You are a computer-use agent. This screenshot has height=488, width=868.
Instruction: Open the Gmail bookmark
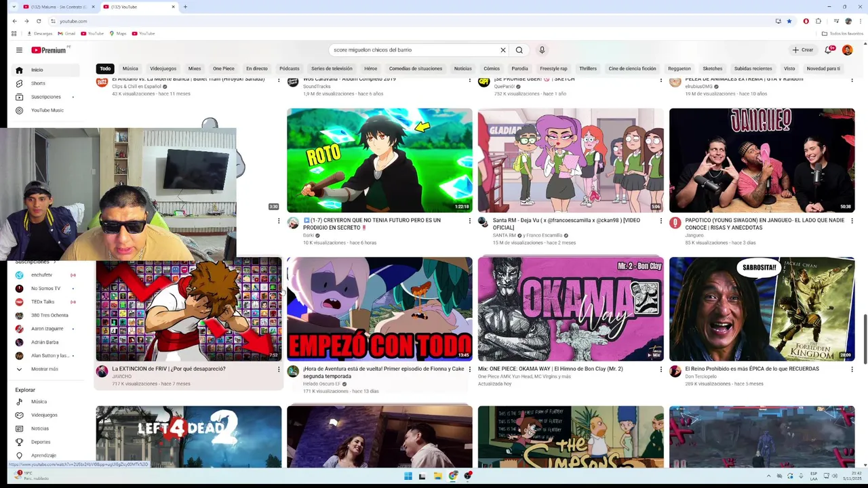click(x=66, y=33)
